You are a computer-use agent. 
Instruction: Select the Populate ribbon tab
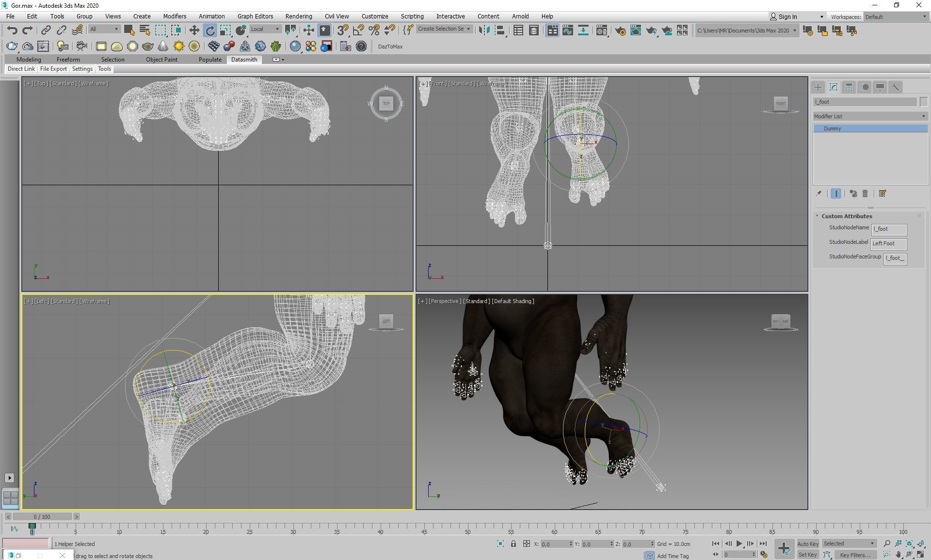point(210,59)
